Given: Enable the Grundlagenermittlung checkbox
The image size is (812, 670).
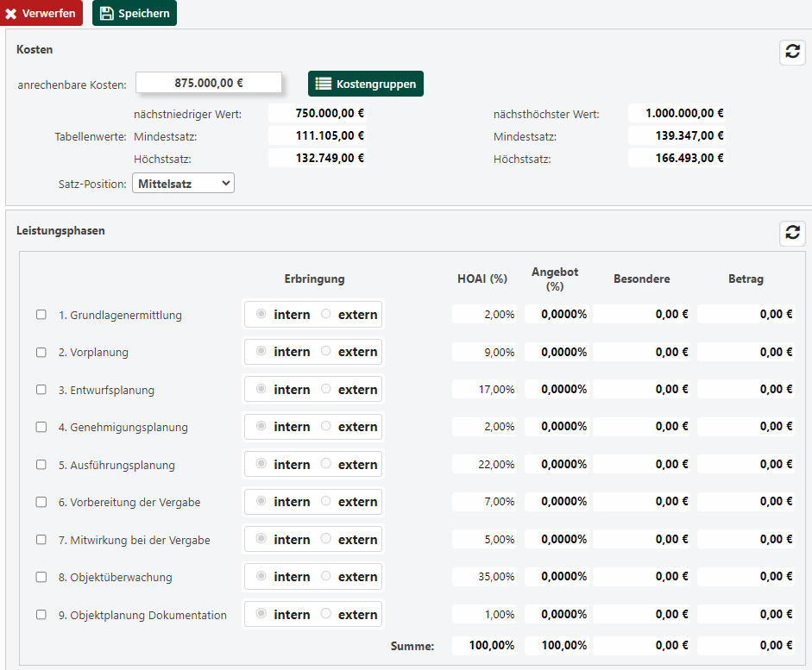Looking at the screenshot, I should coord(41,315).
